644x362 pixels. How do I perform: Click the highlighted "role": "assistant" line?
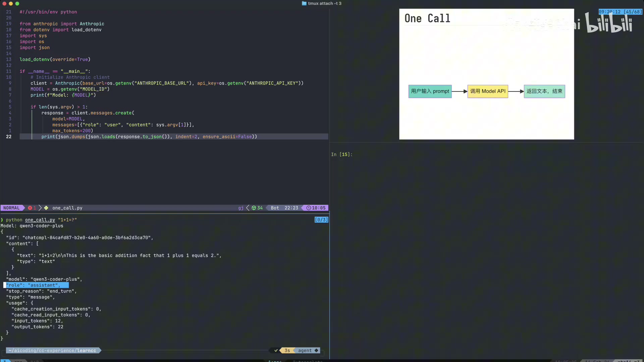click(36, 285)
